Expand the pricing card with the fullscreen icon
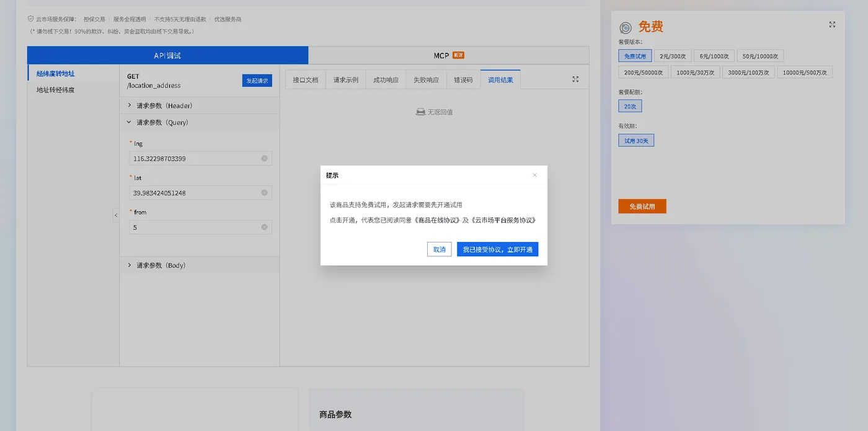The height and width of the screenshot is (431, 868). [x=832, y=25]
